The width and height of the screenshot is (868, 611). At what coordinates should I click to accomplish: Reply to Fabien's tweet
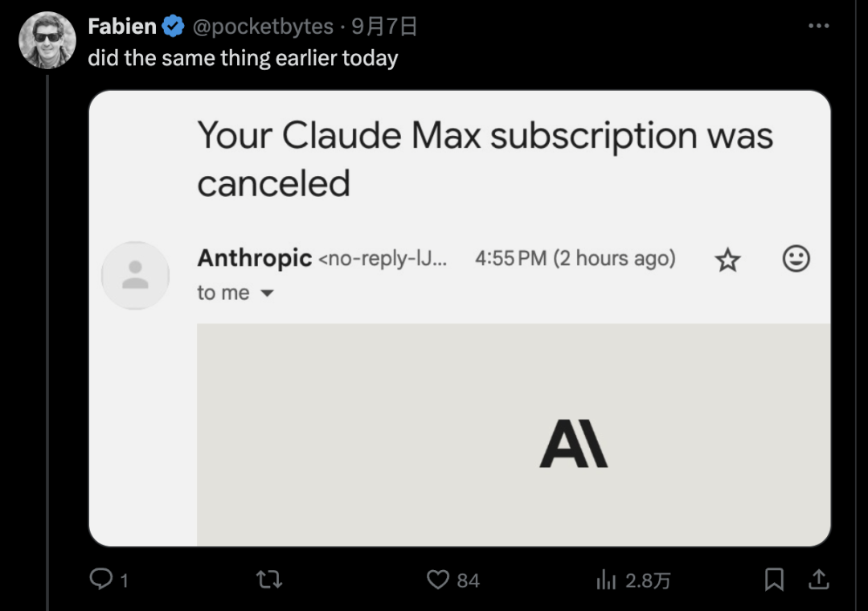(101, 580)
